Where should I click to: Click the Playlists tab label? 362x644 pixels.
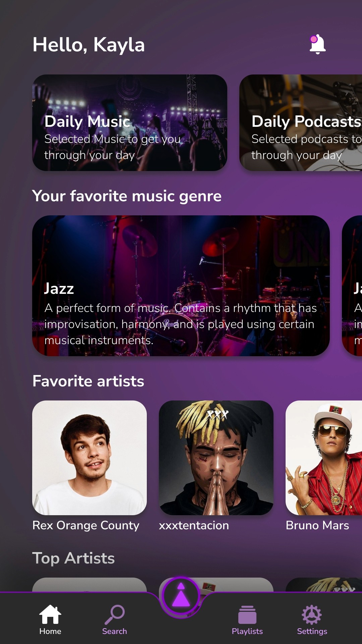[x=247, y=631]
